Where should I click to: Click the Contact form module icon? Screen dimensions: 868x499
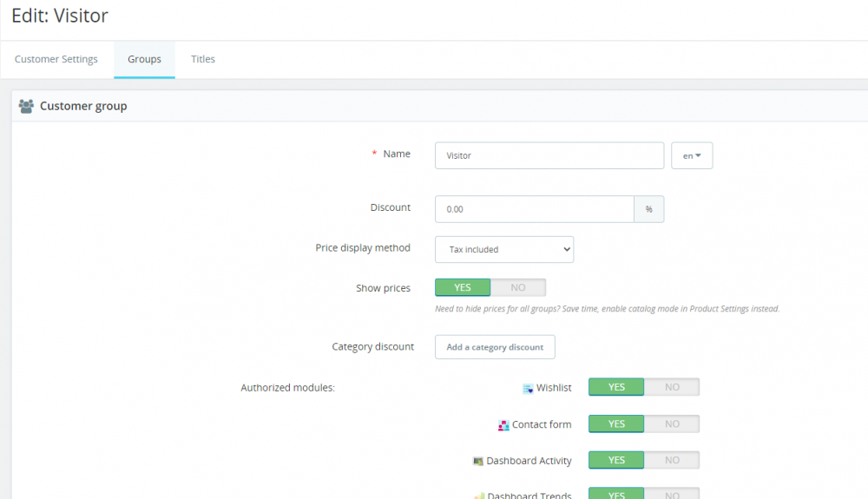[503, 425]
